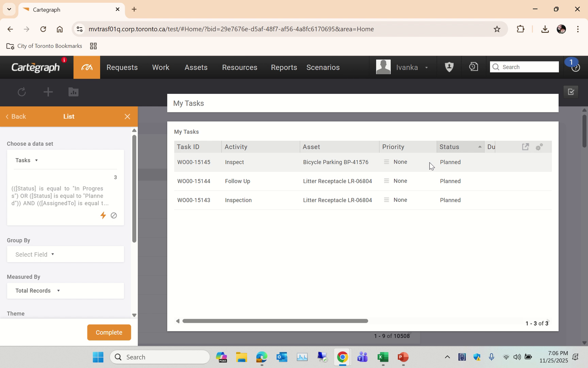Open the help question-mark icon
Viewport: 588px width, 368px height.
pos(576,67)
